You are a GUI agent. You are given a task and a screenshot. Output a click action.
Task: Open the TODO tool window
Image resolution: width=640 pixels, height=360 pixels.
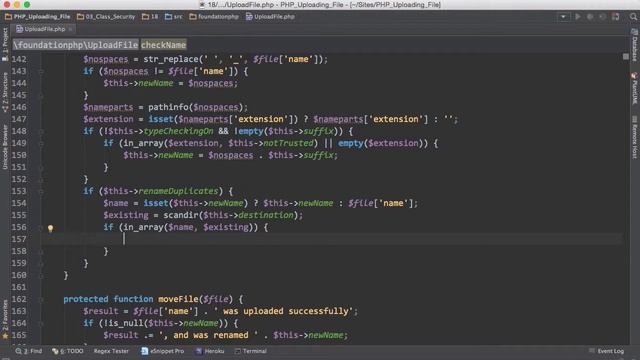click(x=68, y=351)
